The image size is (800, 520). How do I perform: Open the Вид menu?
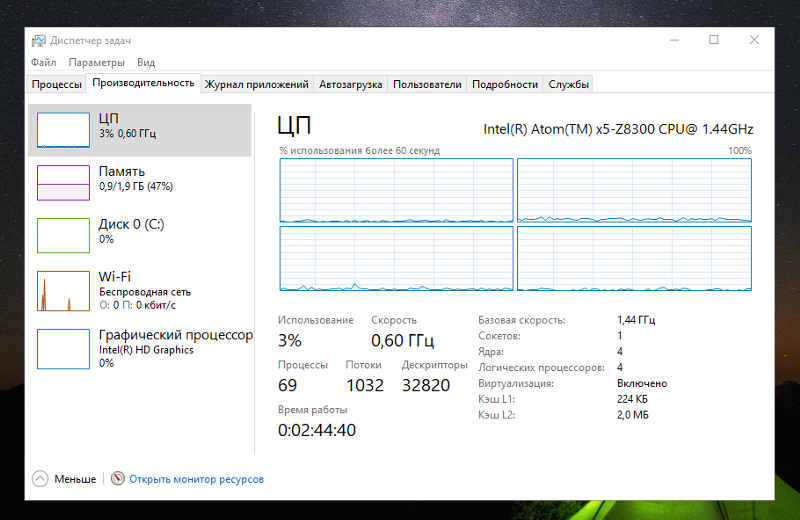(146, 62)
